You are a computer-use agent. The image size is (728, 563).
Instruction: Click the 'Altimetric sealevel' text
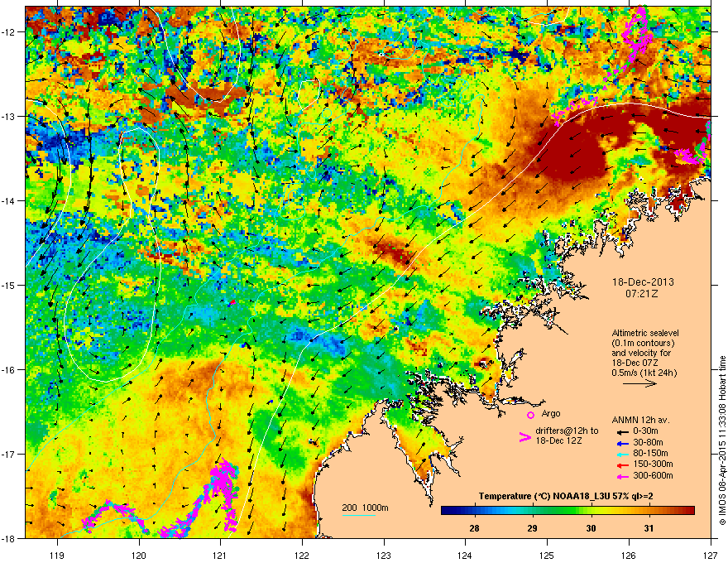coord(645,333)
